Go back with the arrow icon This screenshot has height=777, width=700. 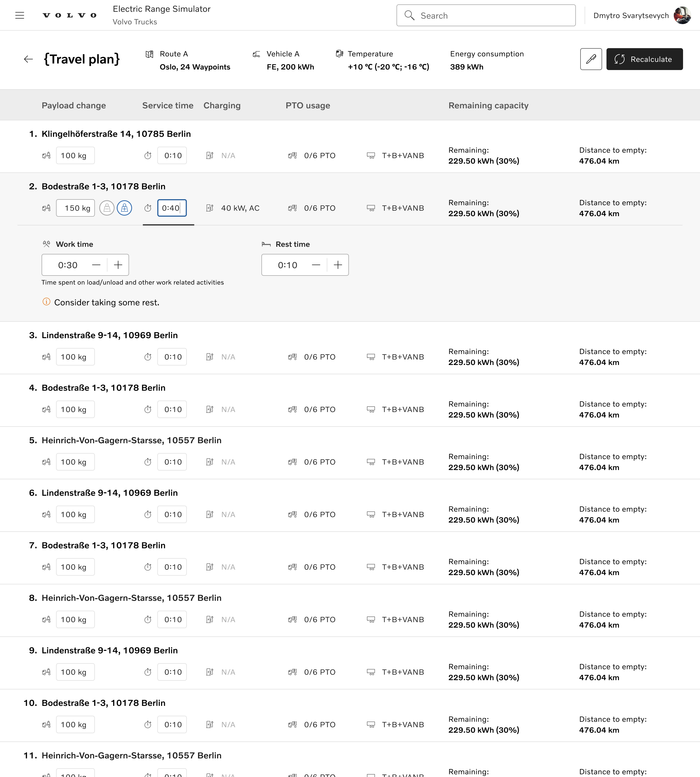tap(28, 59)
